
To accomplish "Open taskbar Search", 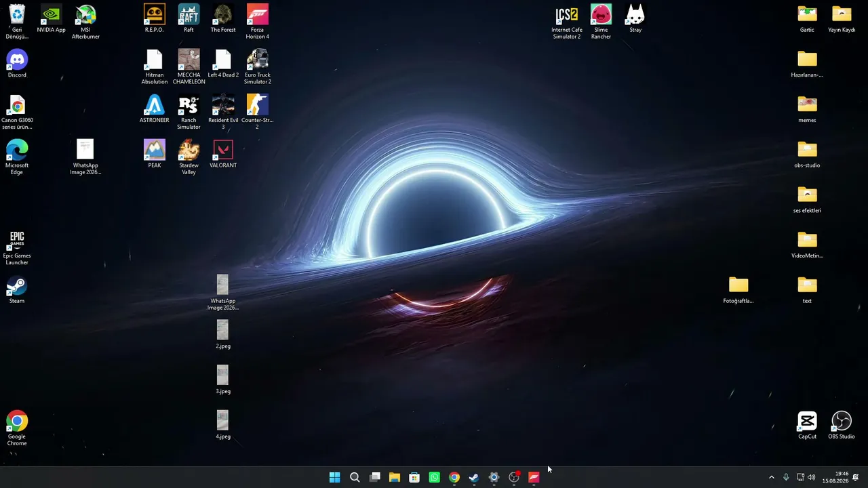I will pyautogui.click(x=355, y=477).
